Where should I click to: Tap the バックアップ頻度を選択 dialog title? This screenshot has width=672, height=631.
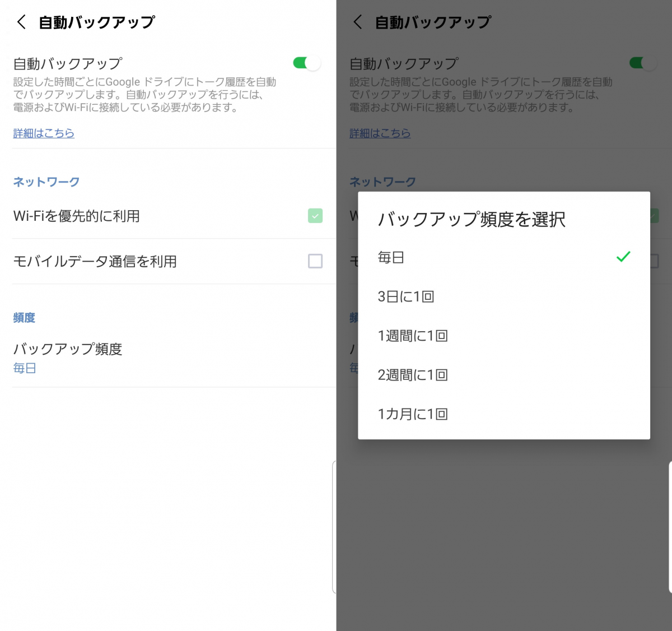click(472, 220)
